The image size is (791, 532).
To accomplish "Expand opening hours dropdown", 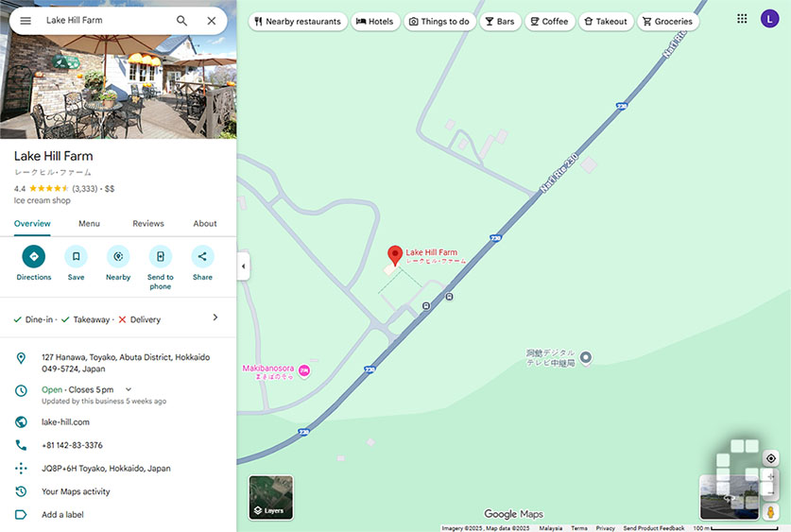I will click(129, 389).
